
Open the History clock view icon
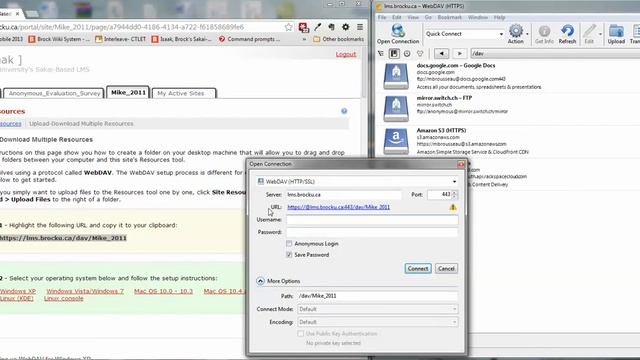pos(407,53)
